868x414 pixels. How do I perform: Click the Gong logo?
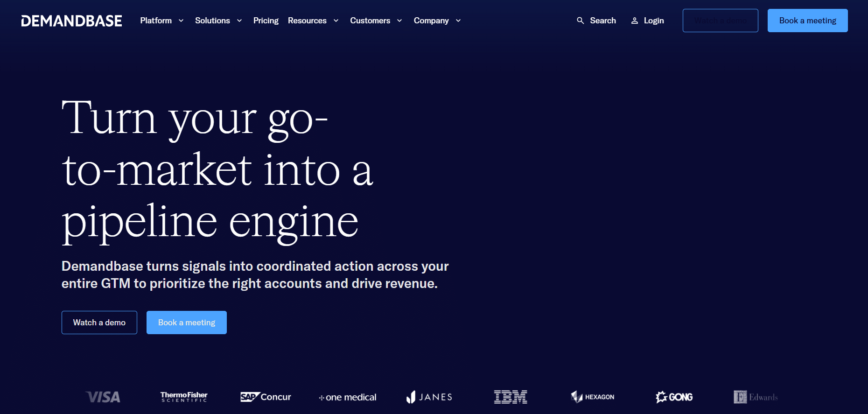(674, 397)
